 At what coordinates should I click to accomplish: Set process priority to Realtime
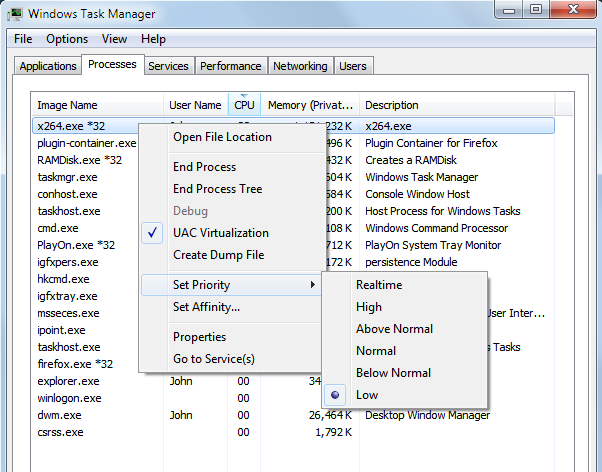click(x=379, y=285)
